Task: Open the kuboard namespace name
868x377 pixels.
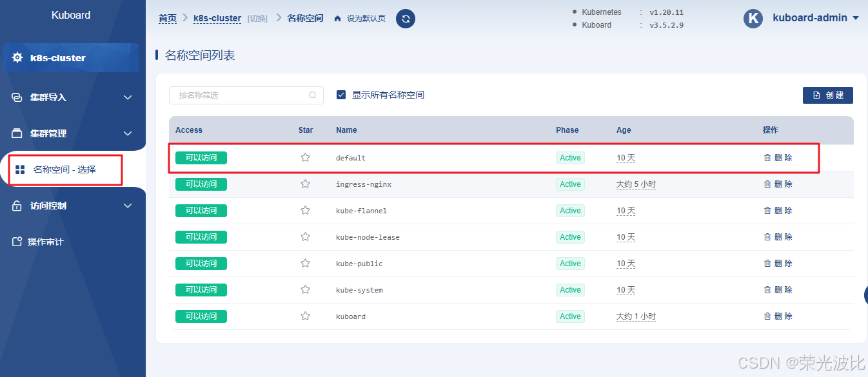Action: point(351,316)
